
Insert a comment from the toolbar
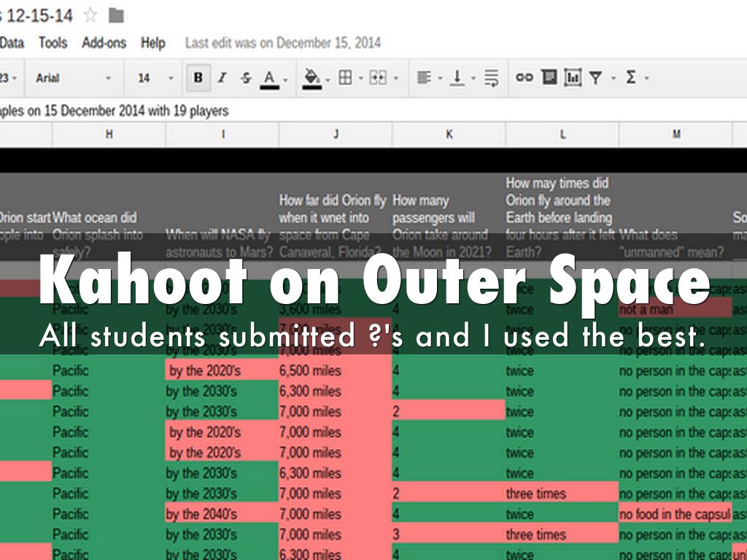549,77
